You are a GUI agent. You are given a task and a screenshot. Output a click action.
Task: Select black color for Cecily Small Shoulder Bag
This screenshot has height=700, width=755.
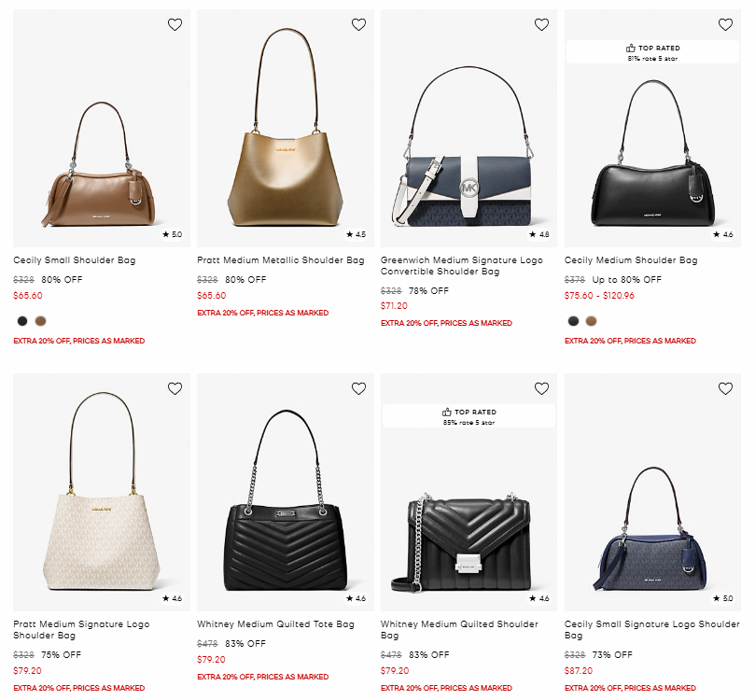(x=22, y=321)
